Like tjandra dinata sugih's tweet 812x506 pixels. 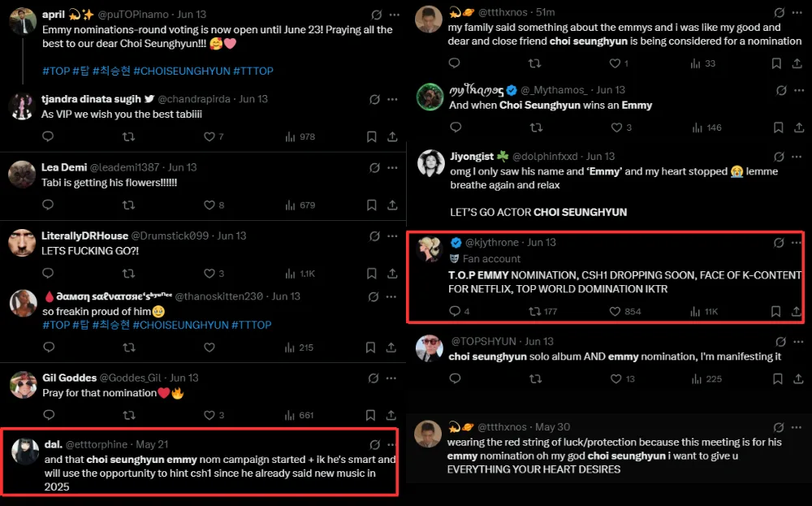[209, 136]
